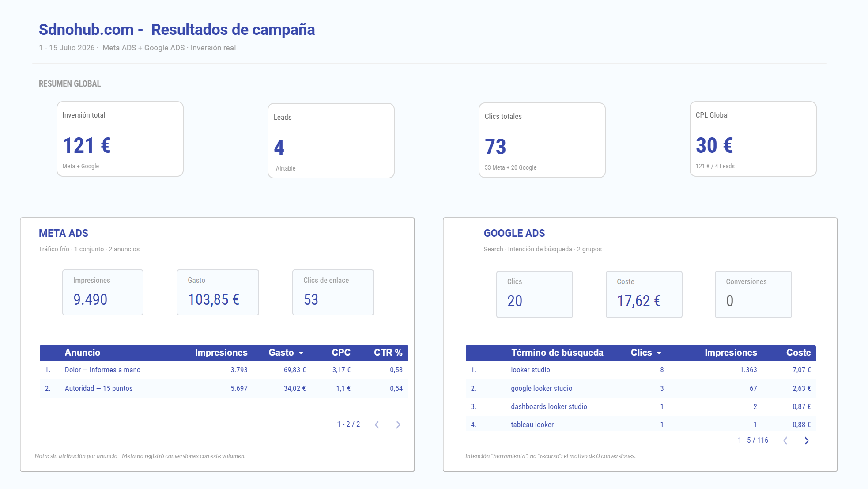Click search term 'google looker studio'
Viewport: 868px width, 489px height.
pyautogui.click(x=541, y=388)
